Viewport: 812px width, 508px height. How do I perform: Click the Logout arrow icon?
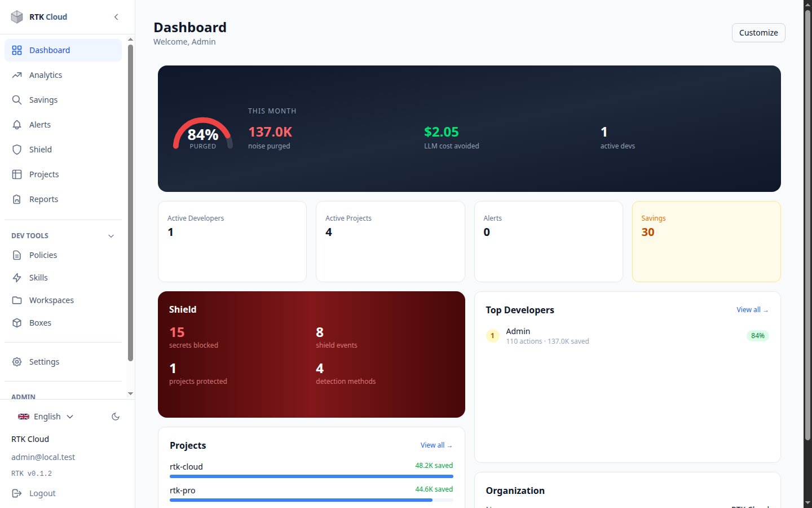tap(17, 493)
